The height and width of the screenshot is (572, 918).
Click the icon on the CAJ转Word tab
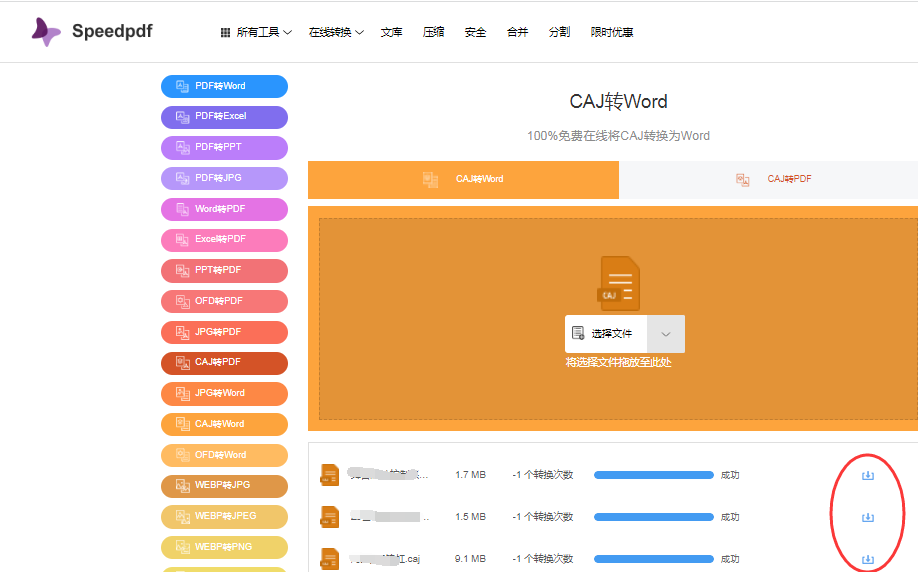(430, 180)
